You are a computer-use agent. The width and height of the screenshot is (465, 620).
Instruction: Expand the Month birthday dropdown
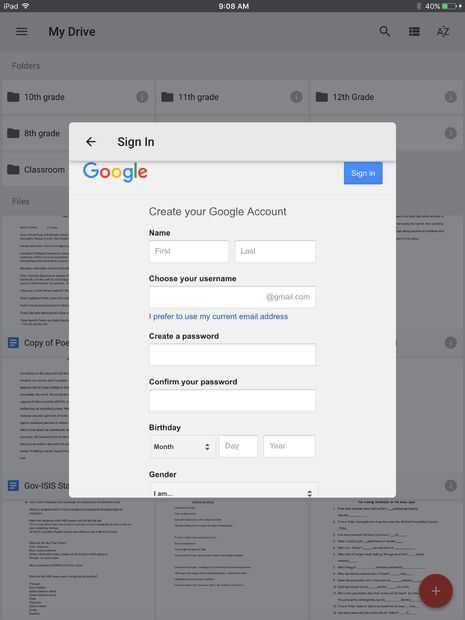[x=182, y=446]
